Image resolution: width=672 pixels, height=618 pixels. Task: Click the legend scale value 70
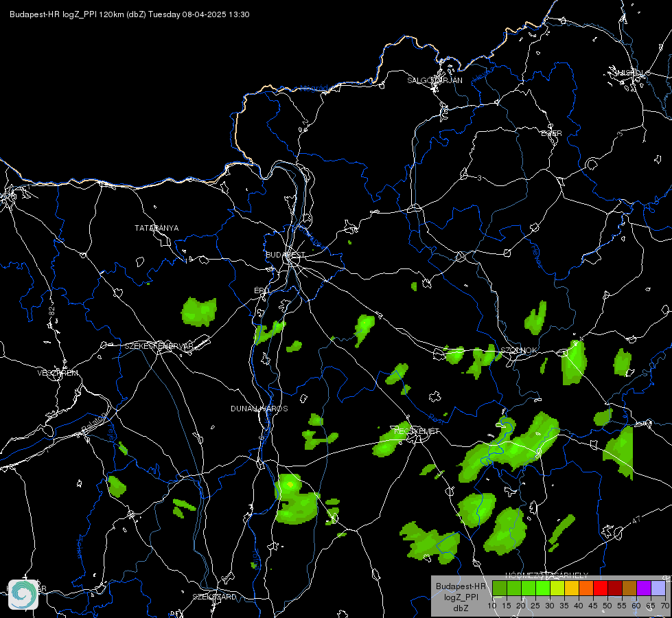(x=664, y=606)
